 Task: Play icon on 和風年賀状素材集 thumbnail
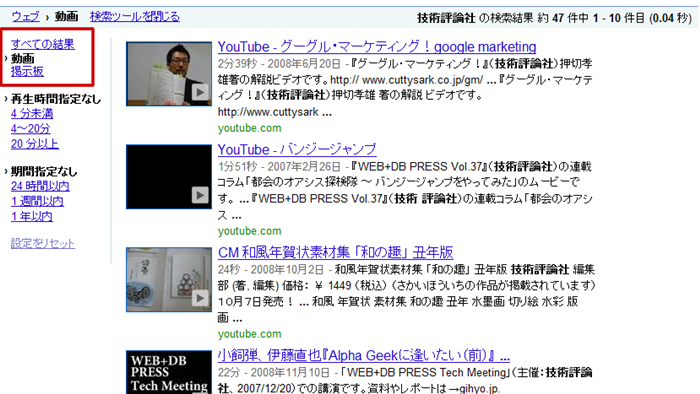(x=200, y=298)
